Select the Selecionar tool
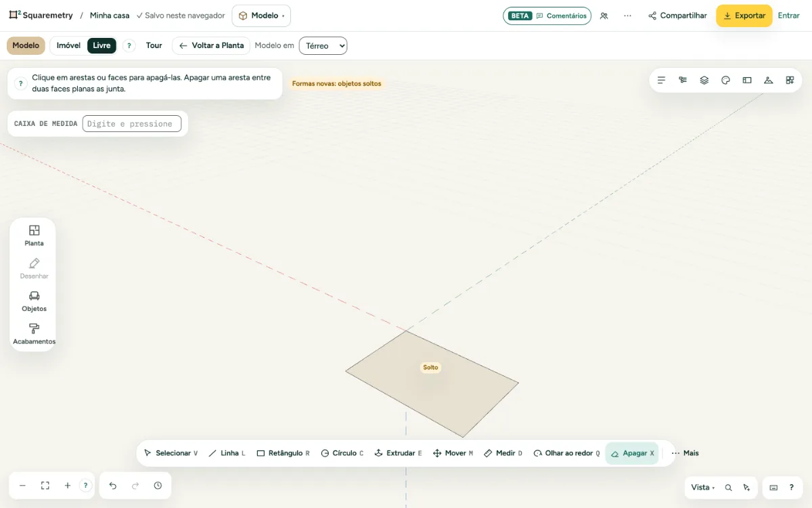This screenshot has height=508, width=812. click(x=171, y=453)
